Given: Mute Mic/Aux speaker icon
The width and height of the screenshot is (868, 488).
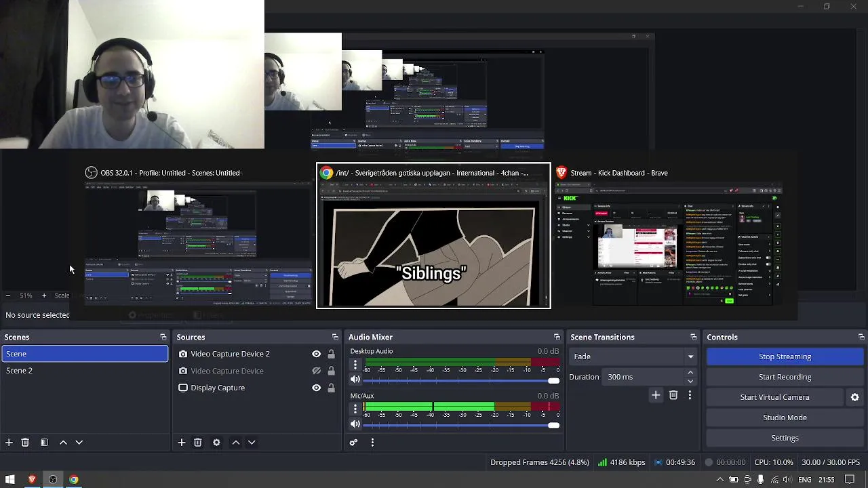Looking at the screenshot, I should coord(355,424).
